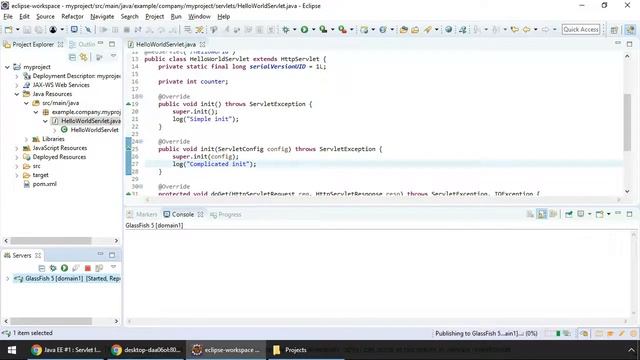Click the Skip All Breakpoints icon
This screenshot has width=640, height=360.
pyautogui.click(x=88, y=29)
